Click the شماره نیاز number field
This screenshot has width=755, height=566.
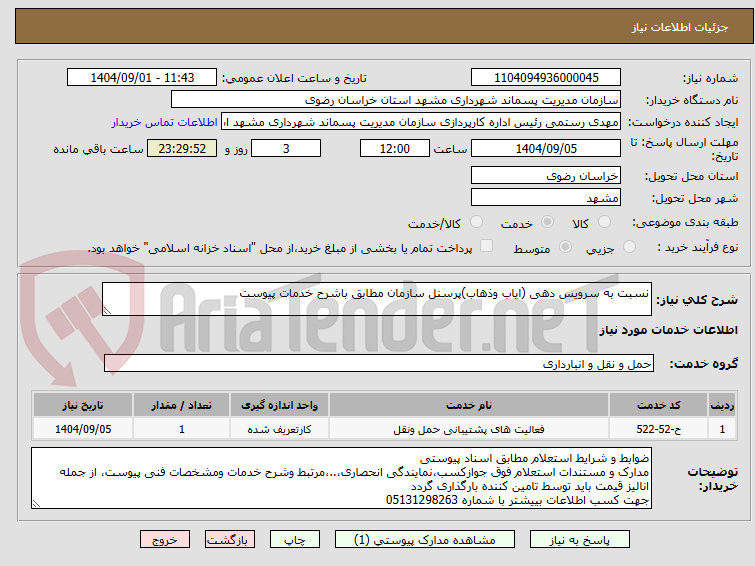click(546, 78)
